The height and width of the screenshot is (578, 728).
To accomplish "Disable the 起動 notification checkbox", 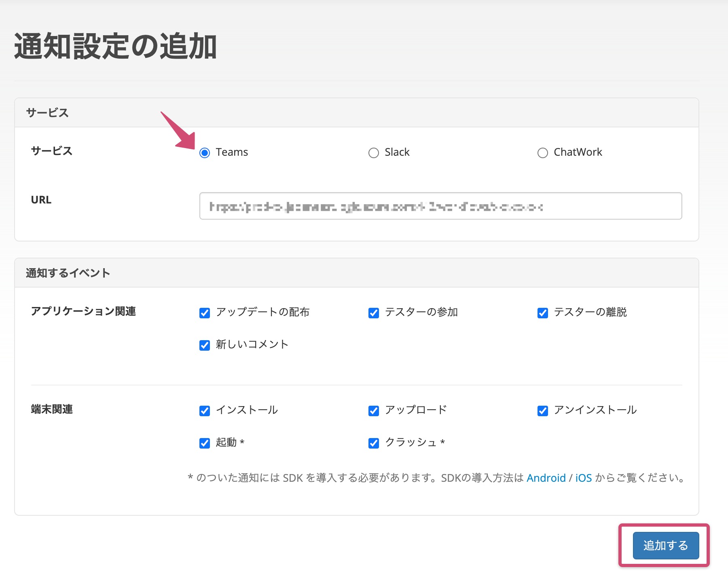I will tap(205, 443).
